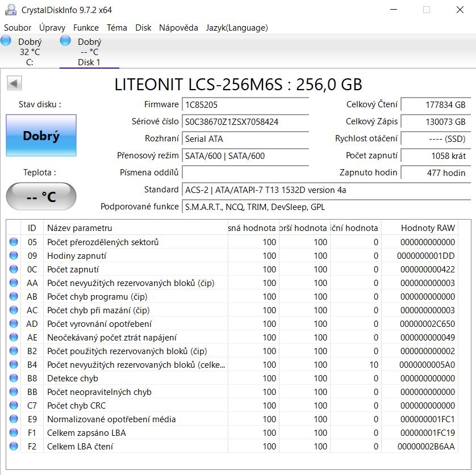Click the empty Písmena oddílů field
The image size is (476, 475).
245,173
